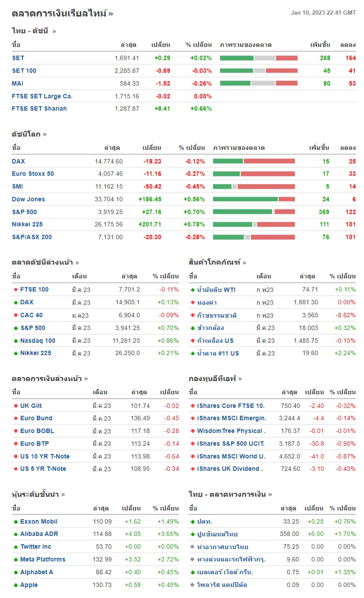The image size is (364, 598).
Task: Click the red arrow beside iShares UK Dividend
Action: 193,469
